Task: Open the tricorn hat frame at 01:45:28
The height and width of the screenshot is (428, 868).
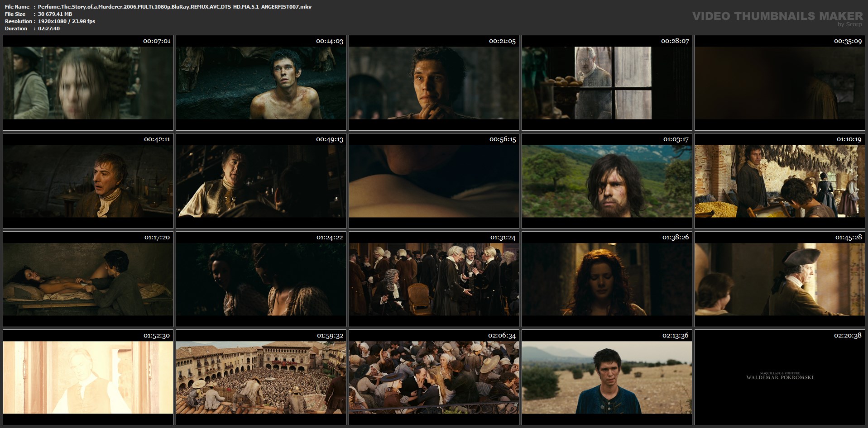Action: click(780, 279)
